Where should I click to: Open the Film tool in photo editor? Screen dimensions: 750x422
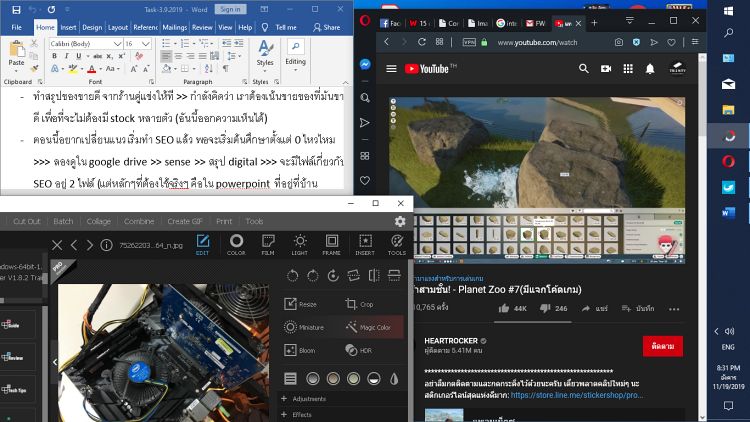coord(268,244)
